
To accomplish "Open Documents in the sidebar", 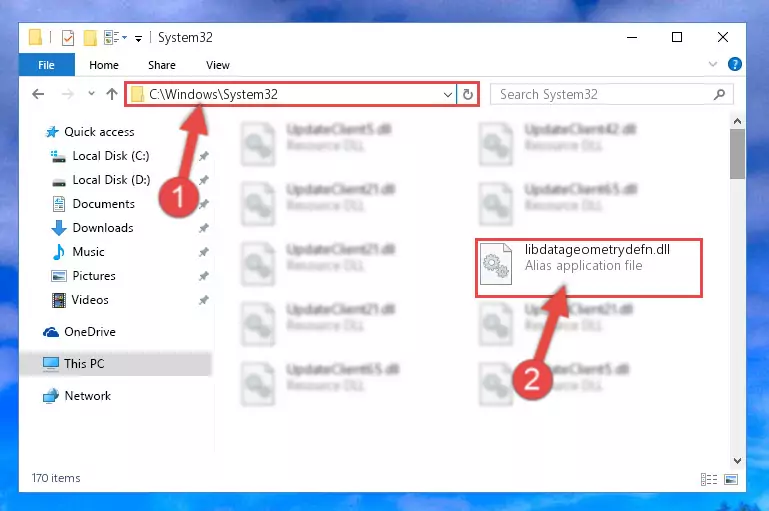I will [103, 204].
